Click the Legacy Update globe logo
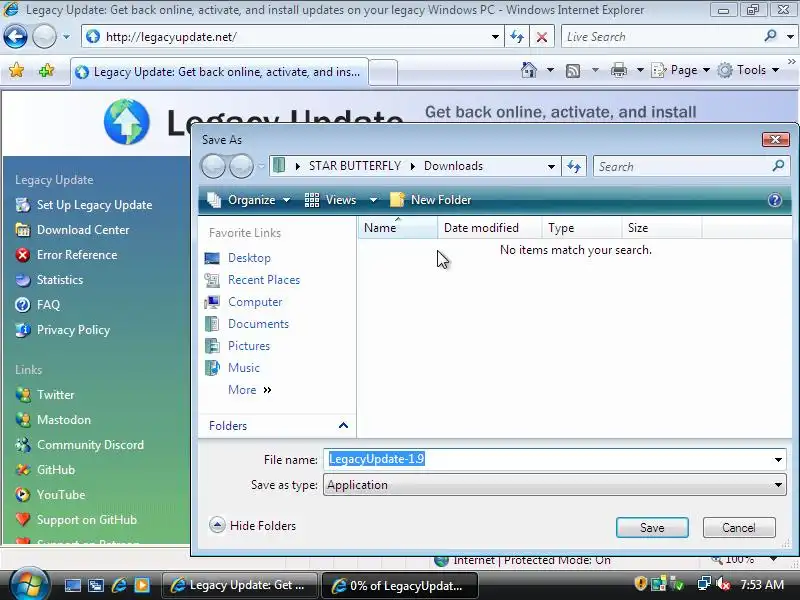 click(x=127, y=122)
